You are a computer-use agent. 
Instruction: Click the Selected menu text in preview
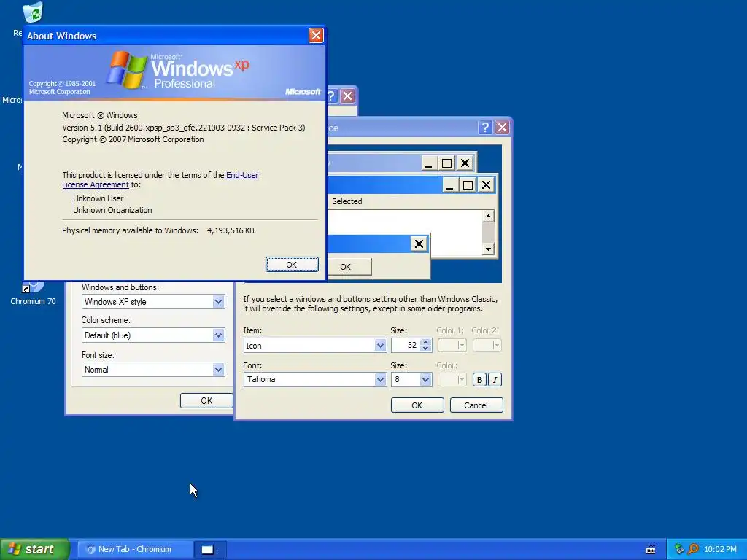point(347,201)
